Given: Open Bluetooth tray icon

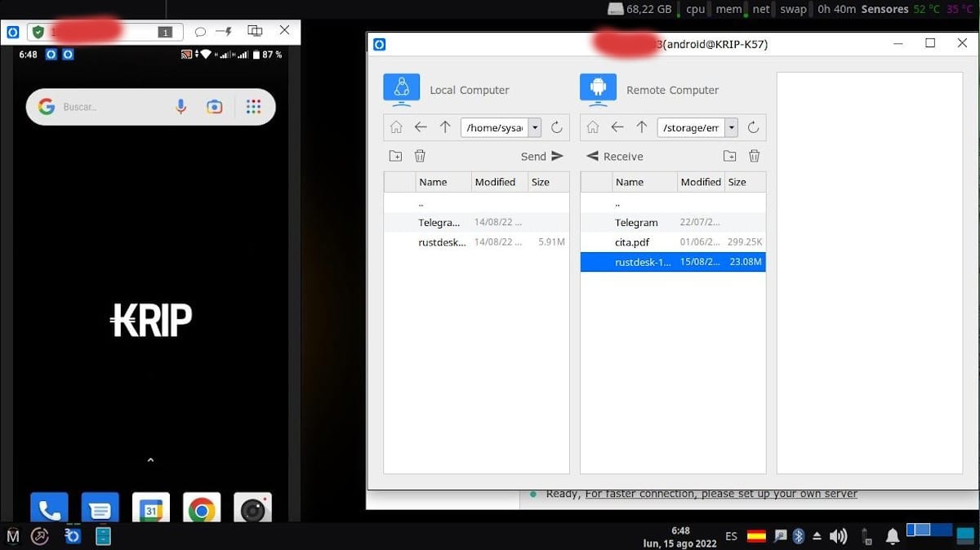Looking at the screenshot, I should [800, 536].
